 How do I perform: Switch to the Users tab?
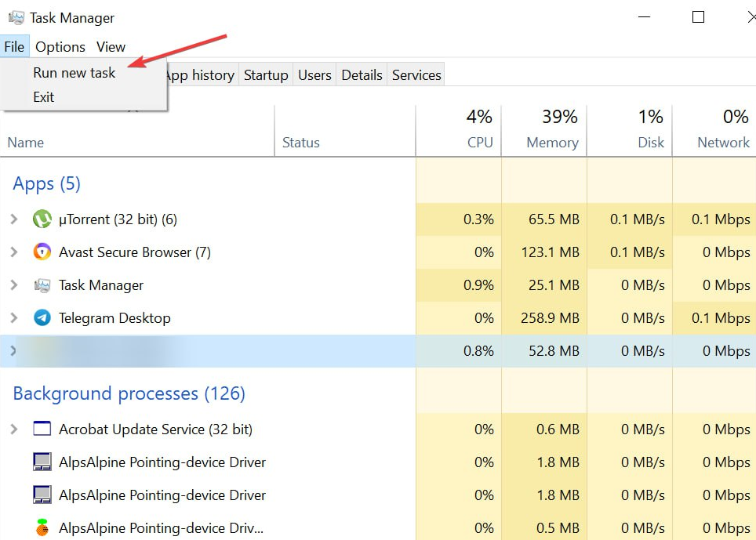tap(314, 75)
